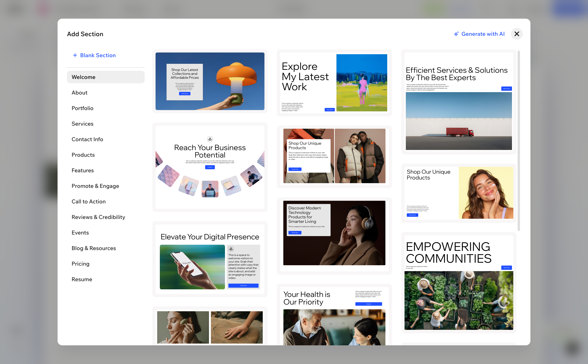
Task: Select the Welcome category
Action: click(x=106, y=77)
